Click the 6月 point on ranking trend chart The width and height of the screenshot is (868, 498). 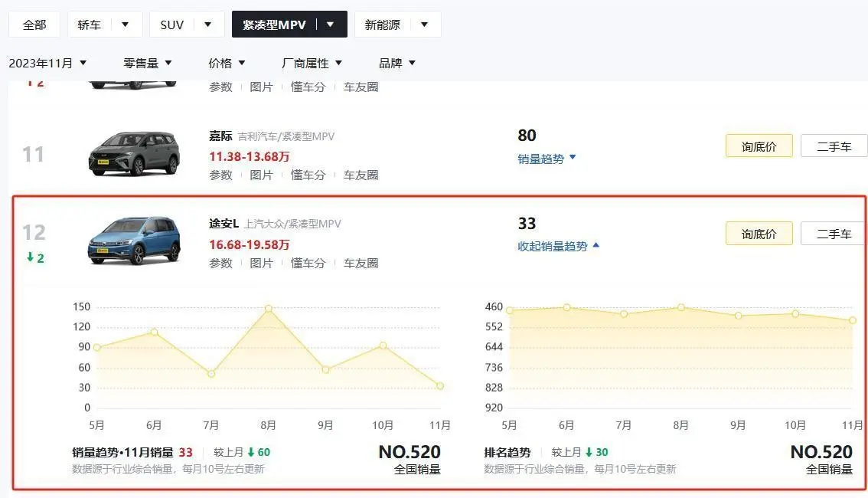(x=567, y=307)
